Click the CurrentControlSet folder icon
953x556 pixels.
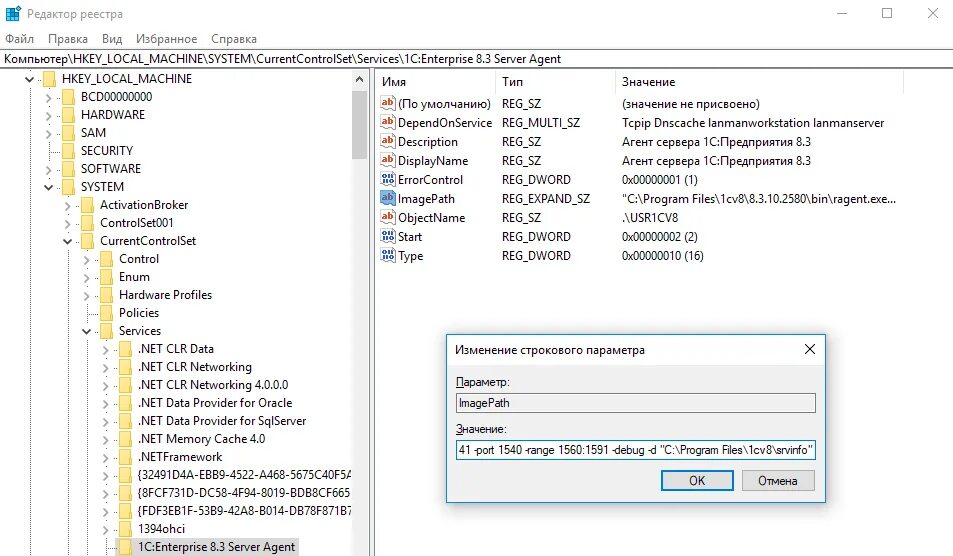coord(88,241)
